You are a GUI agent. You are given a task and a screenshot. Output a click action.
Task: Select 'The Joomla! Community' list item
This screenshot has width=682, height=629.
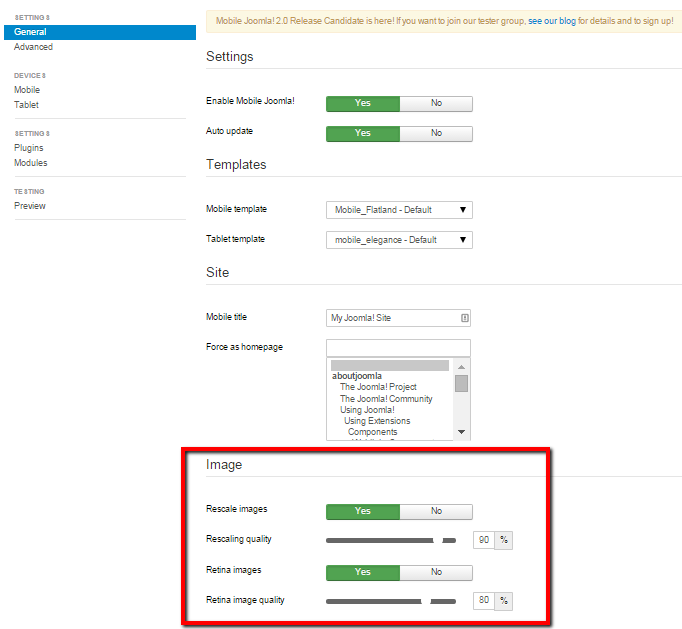pyautogui.click(x=386, y=399)
